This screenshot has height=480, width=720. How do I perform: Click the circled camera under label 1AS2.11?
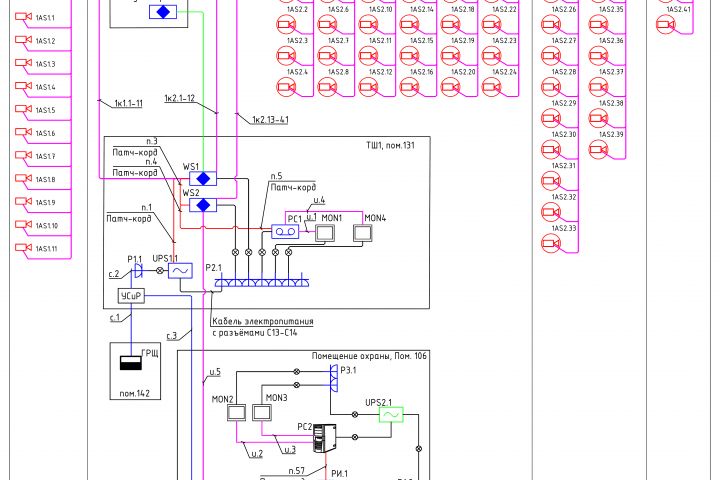(368, 56)
